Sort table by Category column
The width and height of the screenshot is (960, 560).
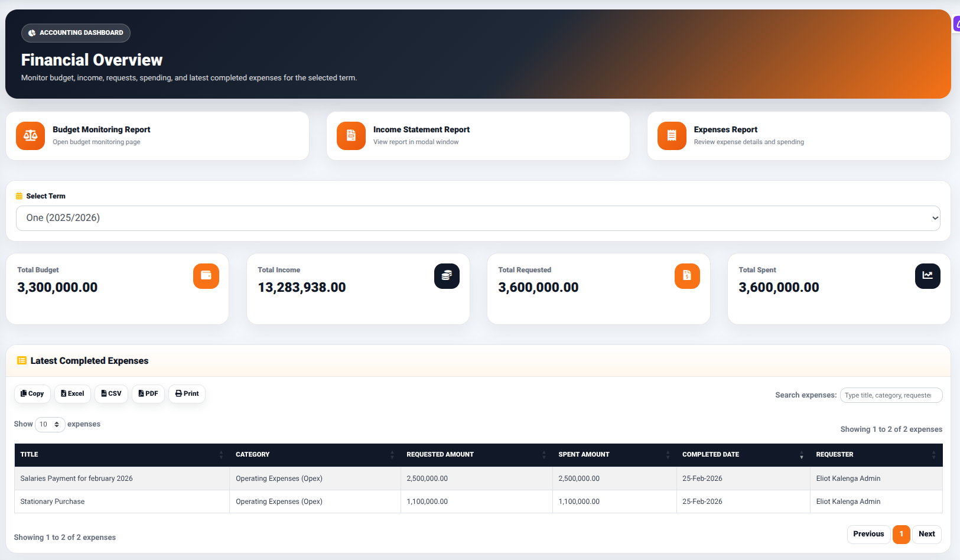[x=315, y=455]
